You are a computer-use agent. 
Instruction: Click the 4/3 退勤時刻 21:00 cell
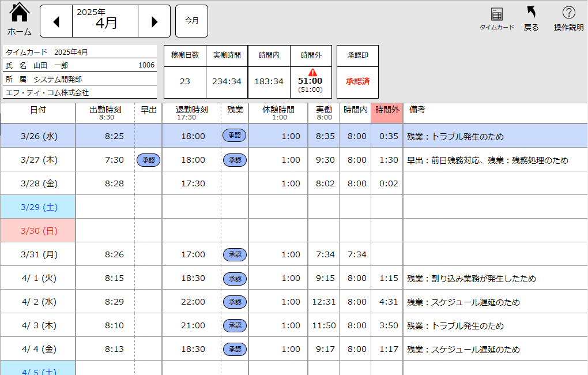(193, 325)
